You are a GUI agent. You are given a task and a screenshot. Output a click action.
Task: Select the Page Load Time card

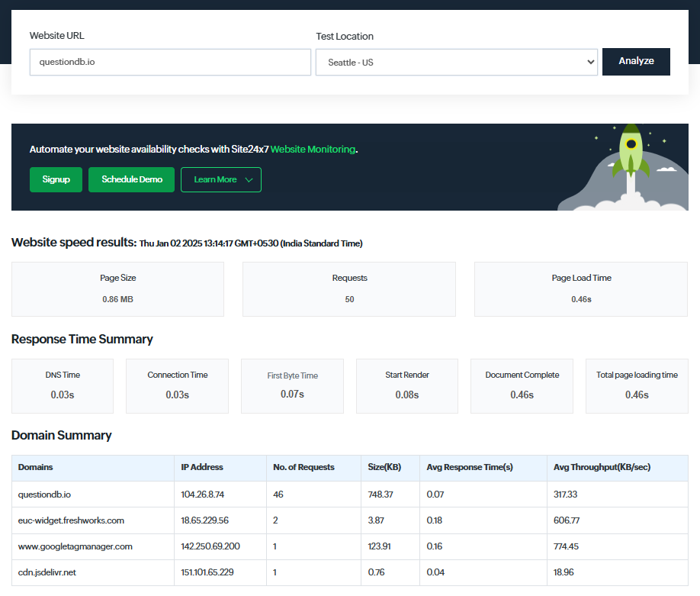581,289
